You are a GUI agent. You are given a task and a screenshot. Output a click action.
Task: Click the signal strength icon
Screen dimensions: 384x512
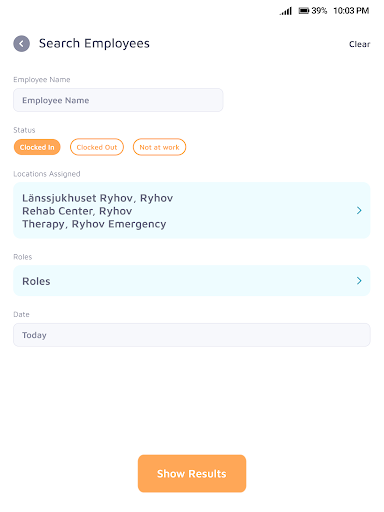[x=286, y=11]
